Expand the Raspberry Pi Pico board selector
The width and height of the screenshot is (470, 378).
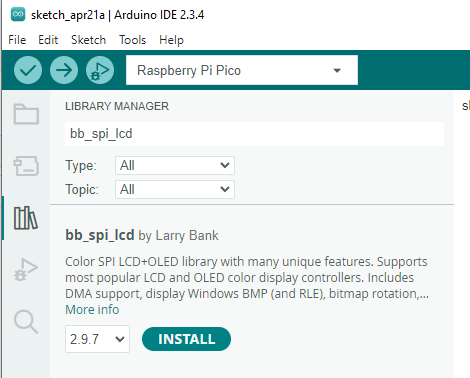click(242, 70)
